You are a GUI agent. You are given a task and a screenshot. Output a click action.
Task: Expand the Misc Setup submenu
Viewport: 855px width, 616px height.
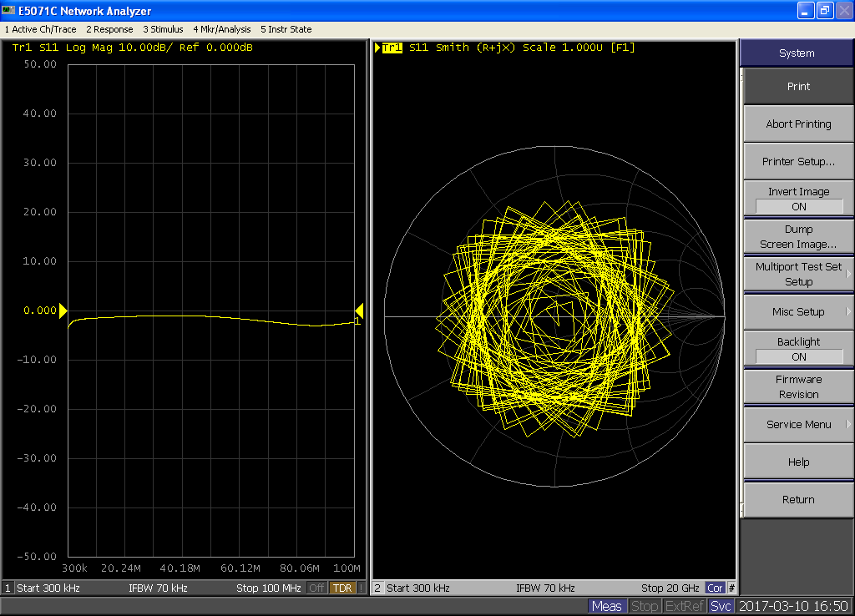tap(798, 311)
